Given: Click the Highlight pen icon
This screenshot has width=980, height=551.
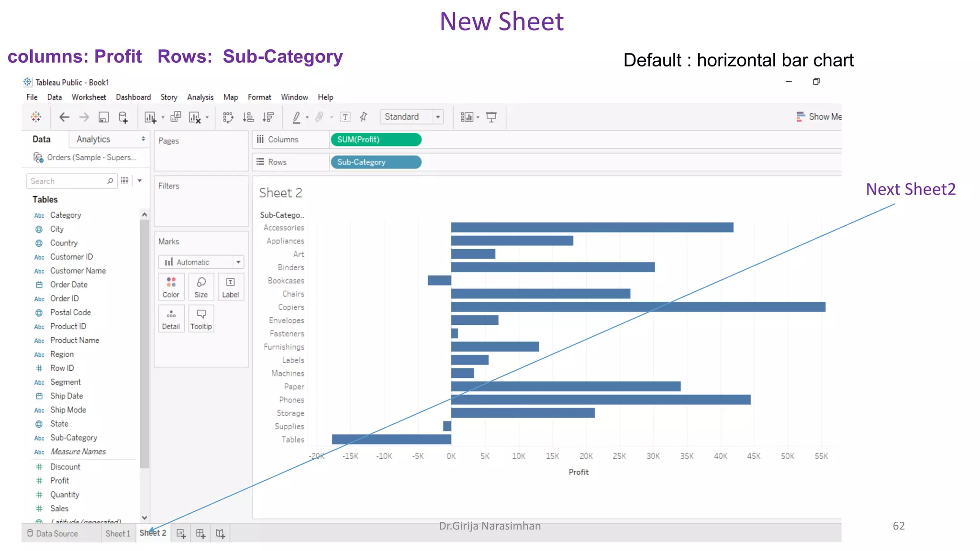Looking at the screenshot, I should pyautogui.click(x=296, y=117).
